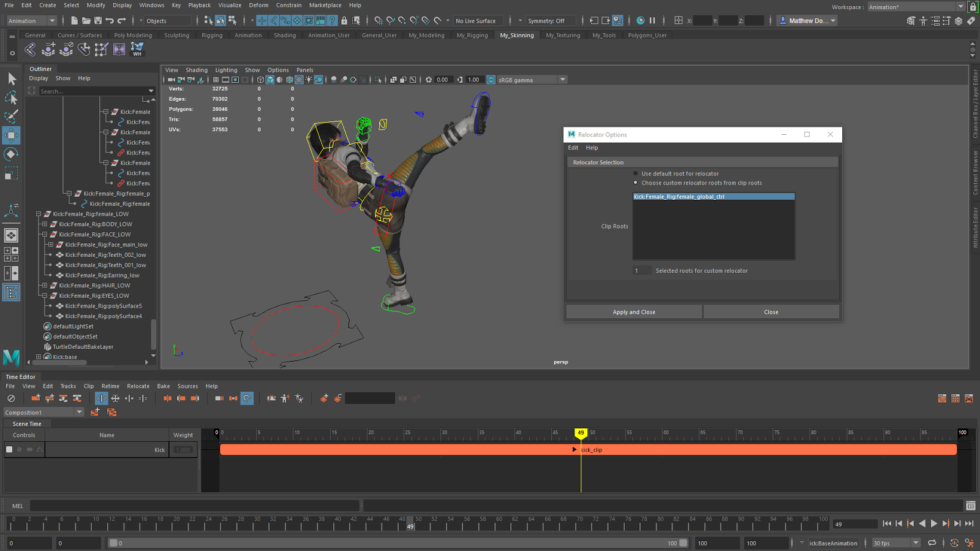Click the frame 49 marker on the Time Slider
The image size is (980, 551).
410,523
